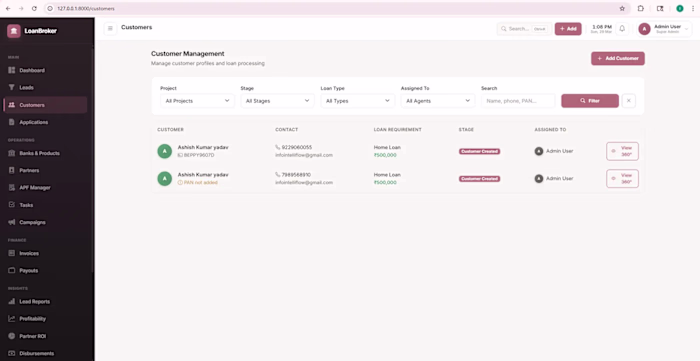Image resolution: width=700 pixels, height=361 pixels.
Task: Open browser extensions puzzle icon
Action: 641,8
